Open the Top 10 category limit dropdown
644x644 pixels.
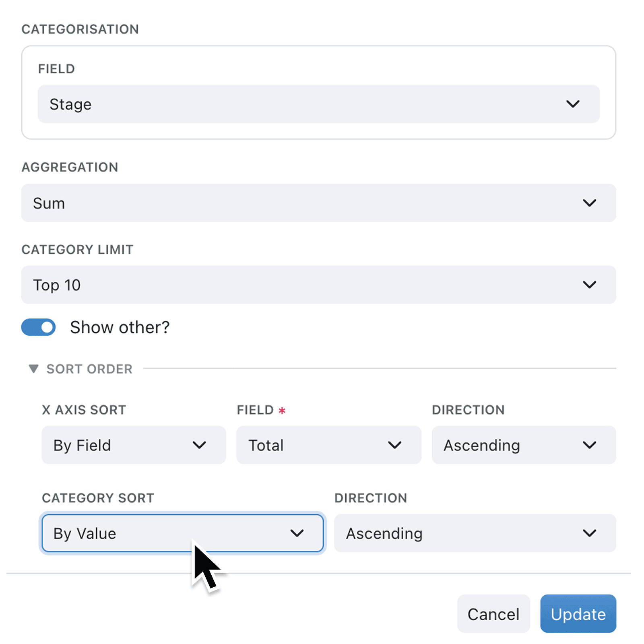318,285
